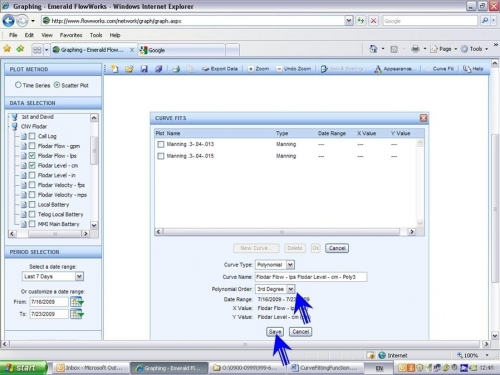
Task: Open the Polynomial Order dropdown
Action: [291, 289]
